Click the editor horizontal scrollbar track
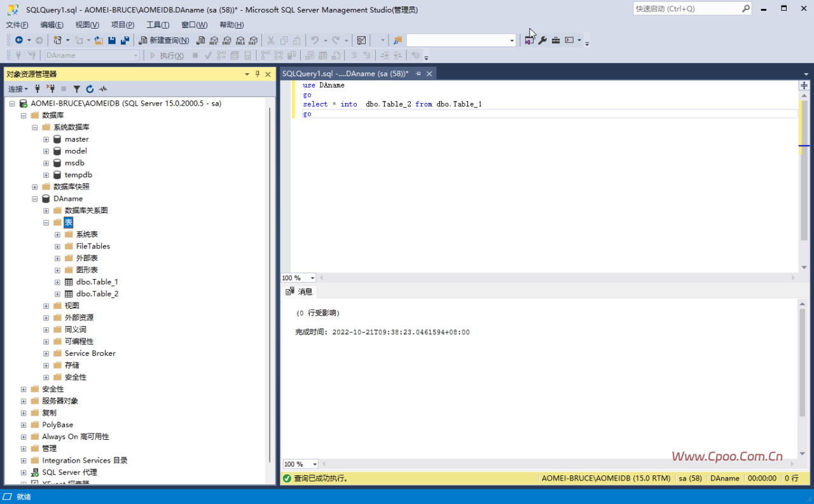This screenshot has width=814, height=504. [558, 278]
